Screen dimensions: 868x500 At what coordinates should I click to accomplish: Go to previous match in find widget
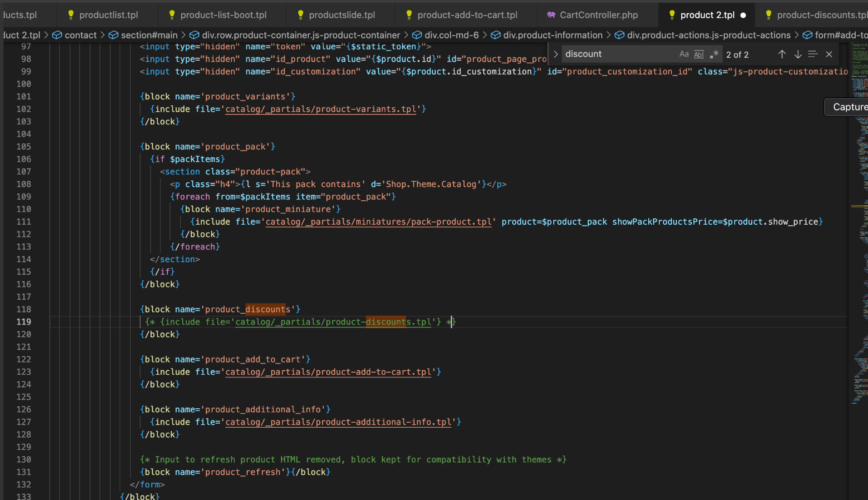point(782,54)
